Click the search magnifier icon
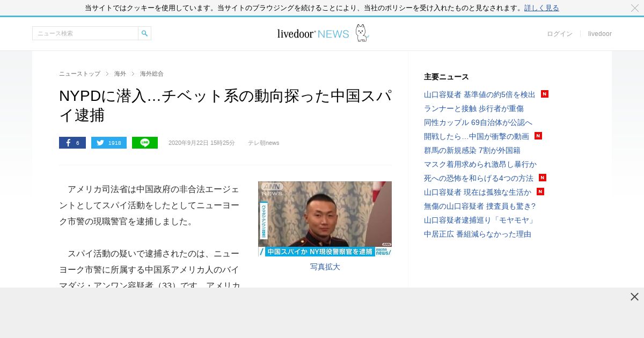644x338 pixels. [x=144, y=33]
